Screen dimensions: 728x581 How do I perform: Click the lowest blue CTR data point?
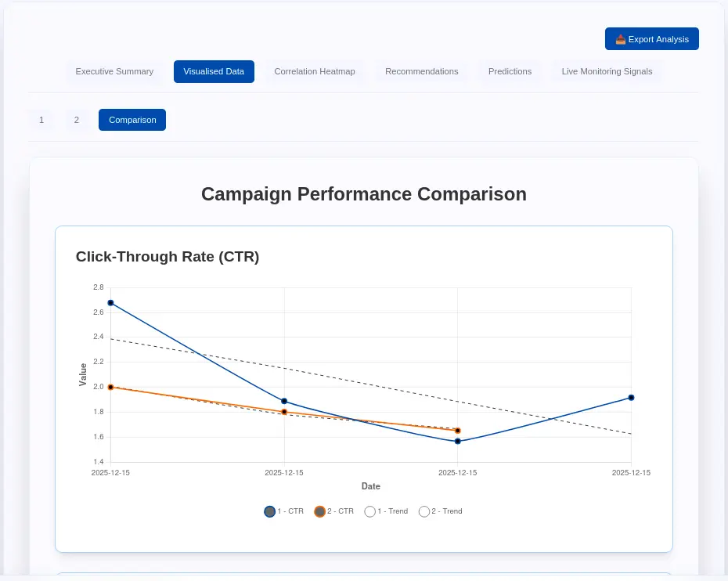coord(458,441)
